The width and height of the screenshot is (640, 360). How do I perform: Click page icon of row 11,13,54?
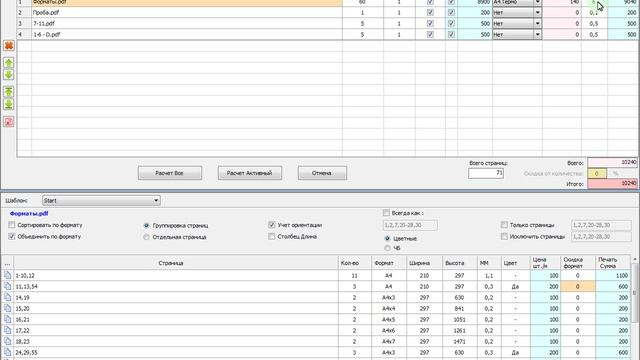7,287
